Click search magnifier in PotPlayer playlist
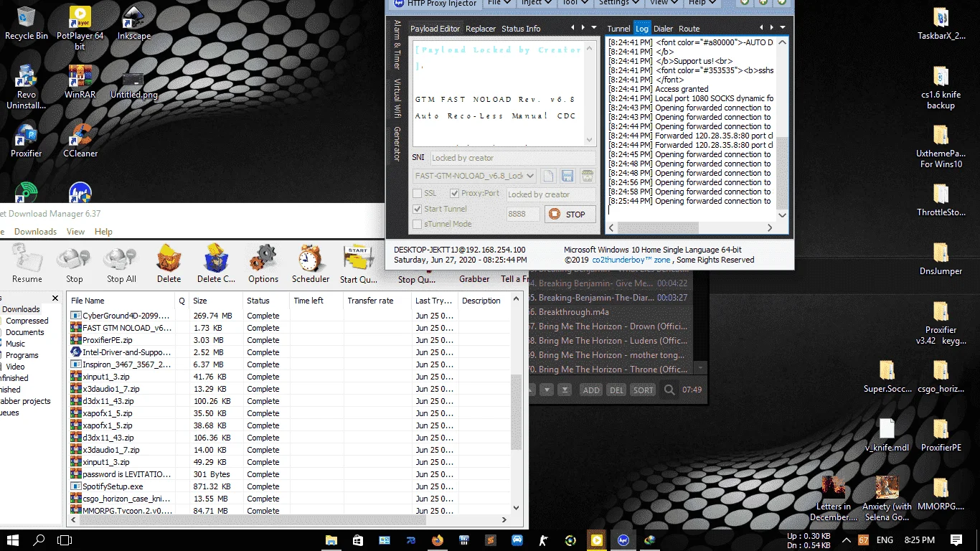980x551 pixels. tap(669, 390)
